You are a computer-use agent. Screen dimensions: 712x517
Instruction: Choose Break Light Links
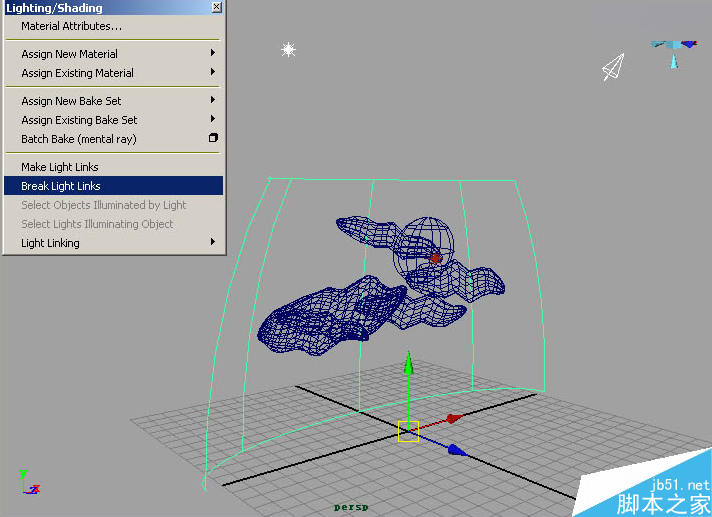[x=114, y=186]
